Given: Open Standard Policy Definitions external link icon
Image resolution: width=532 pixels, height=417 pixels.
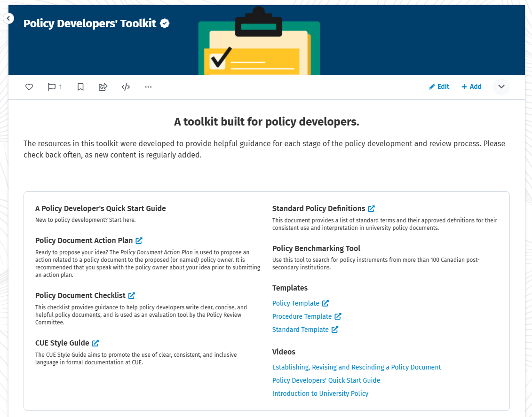Looking at the screenshot, I should (x=372, y=209).
